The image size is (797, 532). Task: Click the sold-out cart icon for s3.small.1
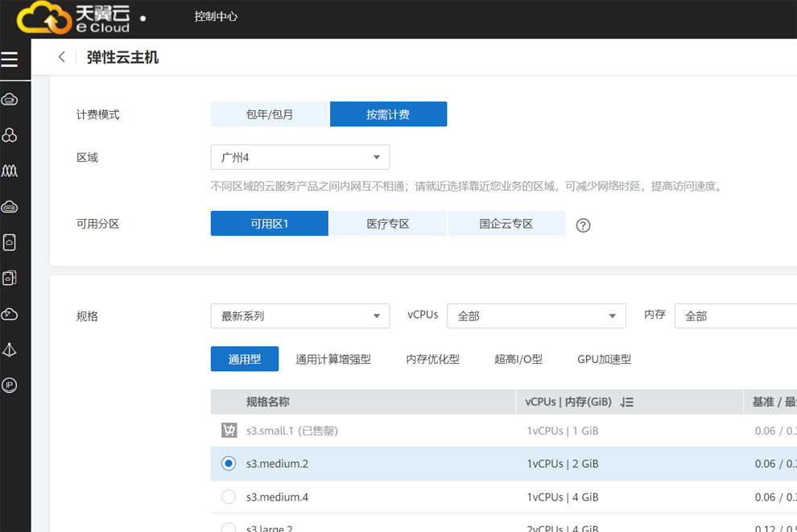229,431
